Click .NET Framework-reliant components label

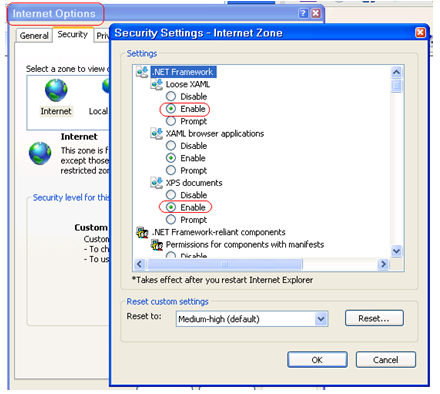pos(219,232)
